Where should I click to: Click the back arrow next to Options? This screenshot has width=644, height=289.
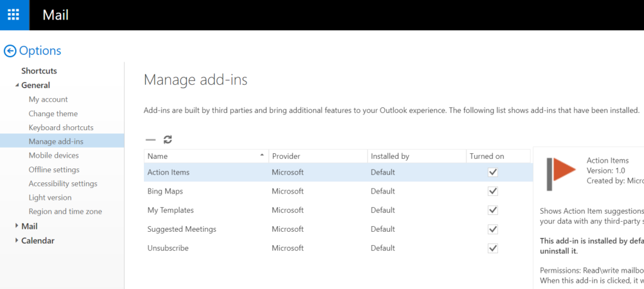point(10,51)
